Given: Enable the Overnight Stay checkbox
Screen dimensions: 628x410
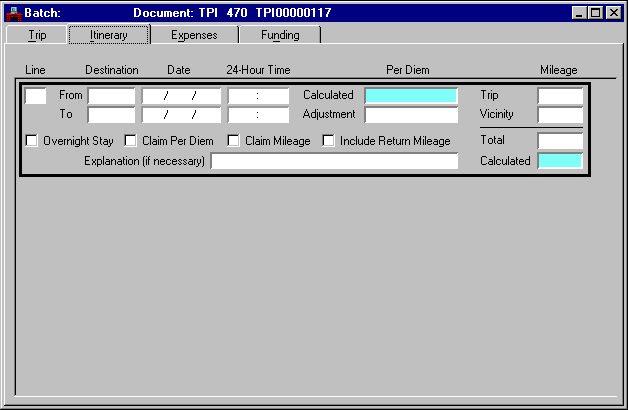Looking at the screenshot, I should (x=31, y=141).
